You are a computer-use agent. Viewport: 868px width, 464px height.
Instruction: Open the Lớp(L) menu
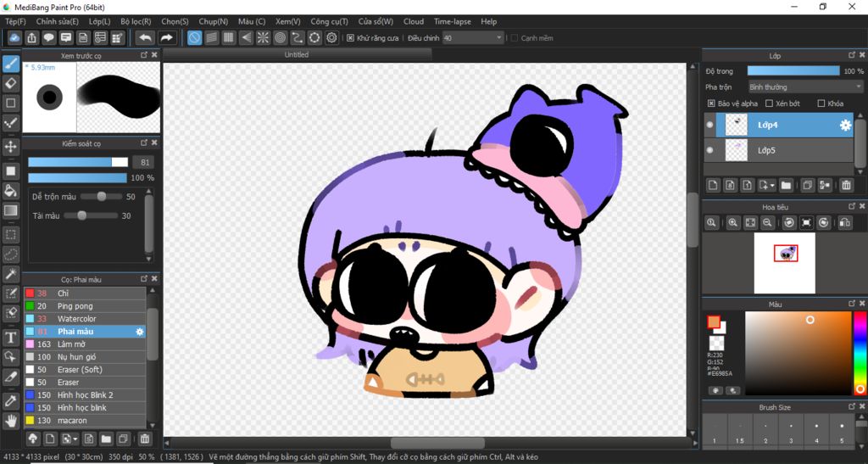coord(99,21)
